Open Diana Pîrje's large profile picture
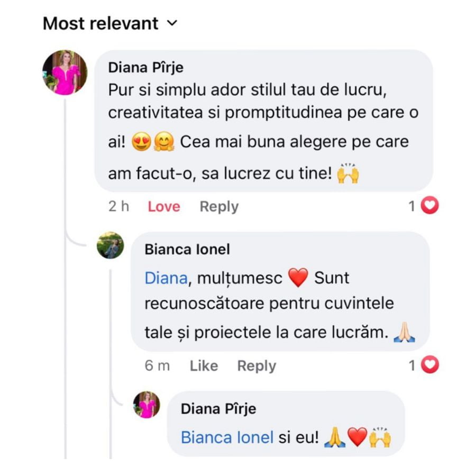The image size is (476, 476). point(65,72)
